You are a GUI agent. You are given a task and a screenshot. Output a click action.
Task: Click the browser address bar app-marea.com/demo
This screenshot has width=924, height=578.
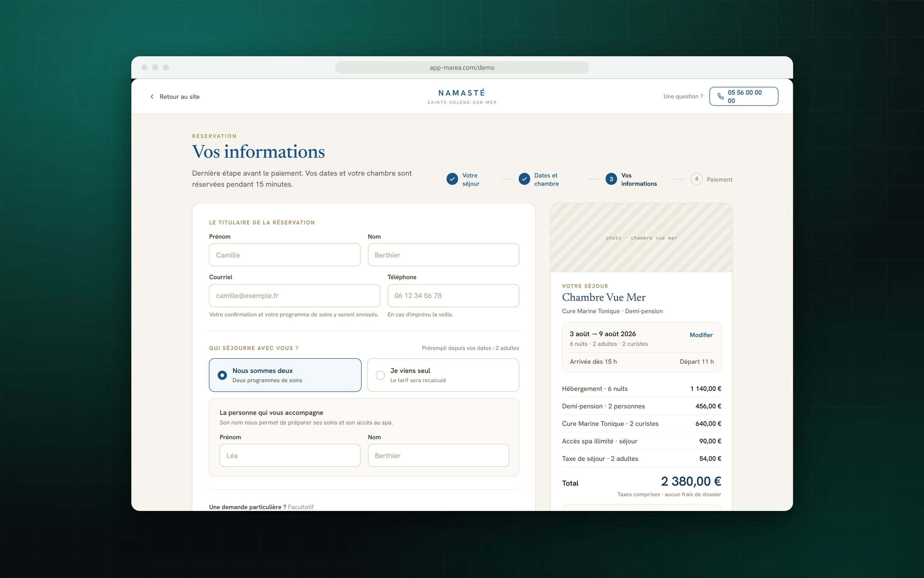[462, 67]
